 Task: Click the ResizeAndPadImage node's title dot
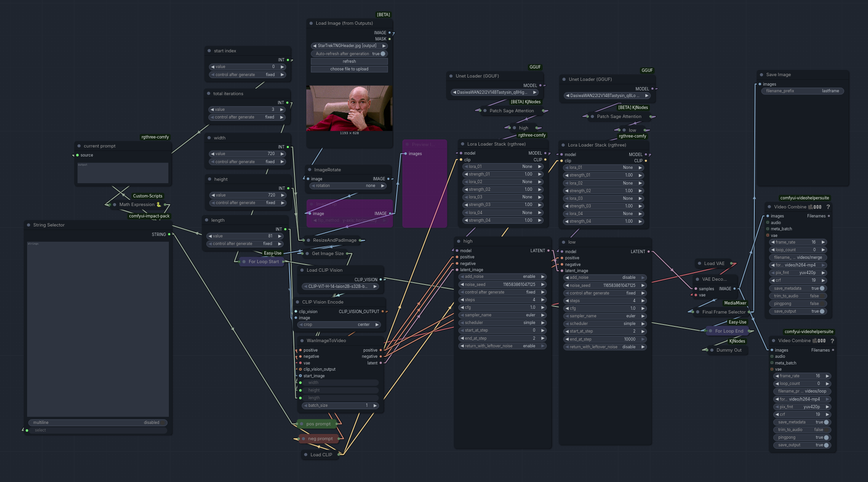[x=308, y=240]
